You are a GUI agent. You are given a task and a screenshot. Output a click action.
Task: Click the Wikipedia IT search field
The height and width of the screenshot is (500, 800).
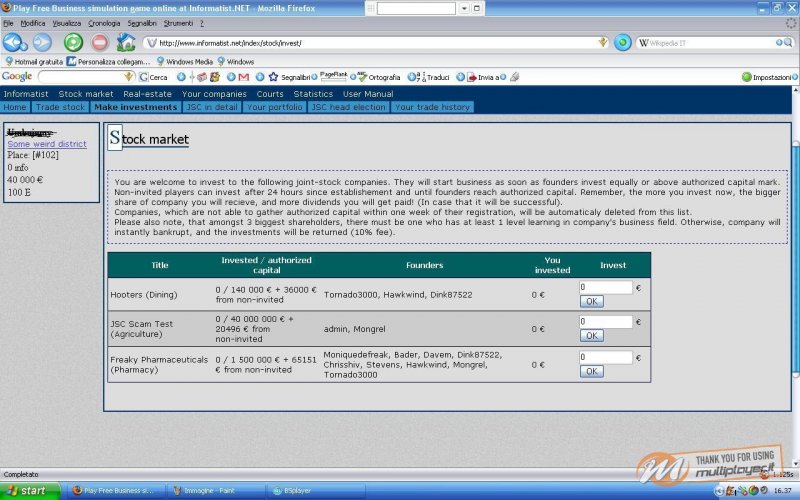click(709, 43)
